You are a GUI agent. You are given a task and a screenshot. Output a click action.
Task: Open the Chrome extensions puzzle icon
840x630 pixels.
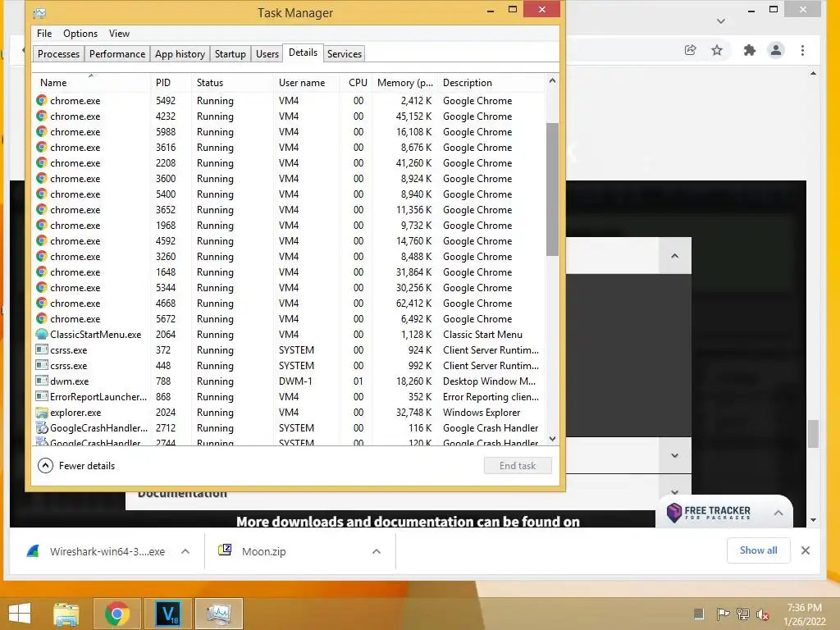(x=750, y=50)
